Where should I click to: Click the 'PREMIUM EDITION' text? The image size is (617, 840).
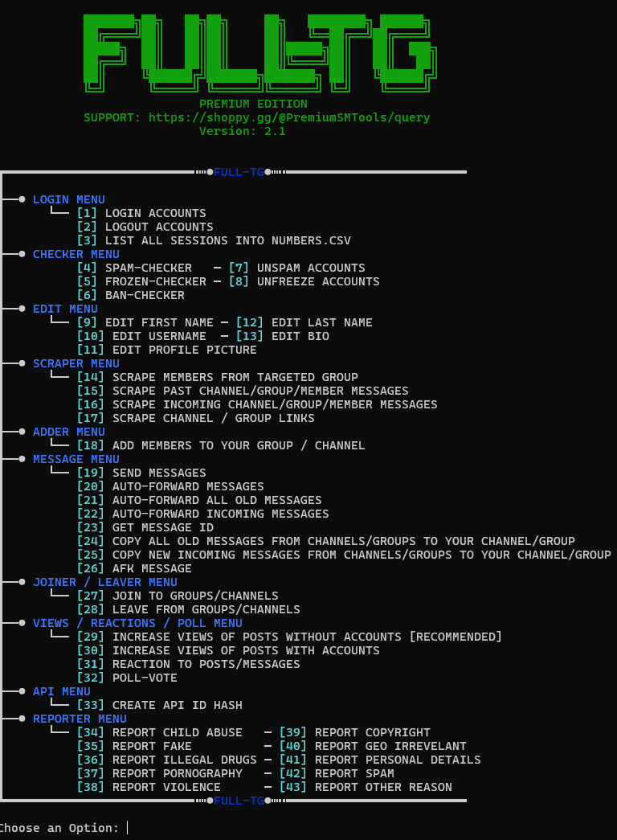click(253, 104)
